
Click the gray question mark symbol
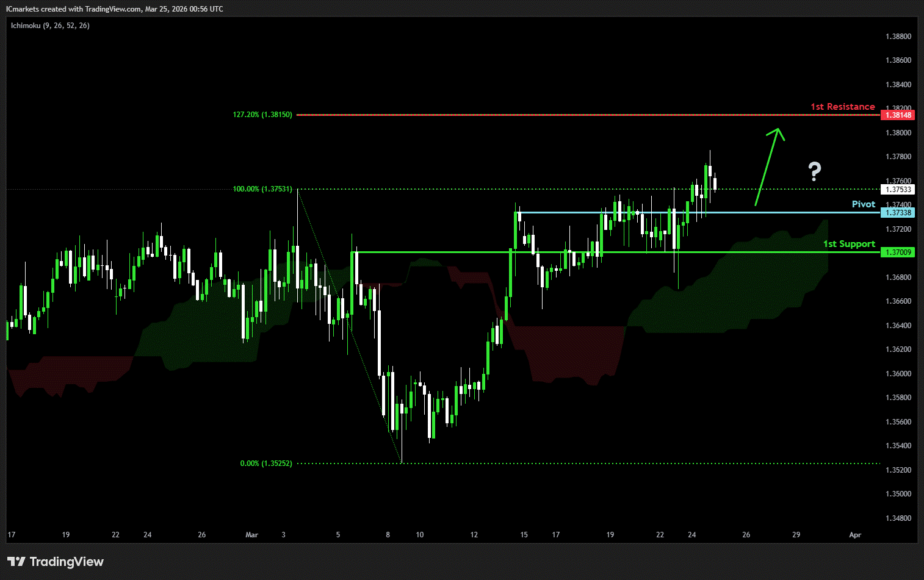click(x=814, y=171)
